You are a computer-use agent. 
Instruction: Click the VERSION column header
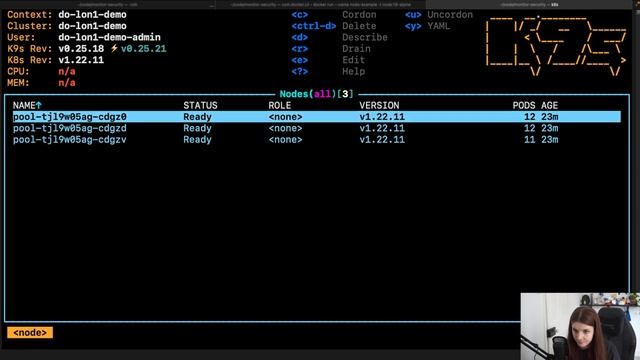click(379, 105)
